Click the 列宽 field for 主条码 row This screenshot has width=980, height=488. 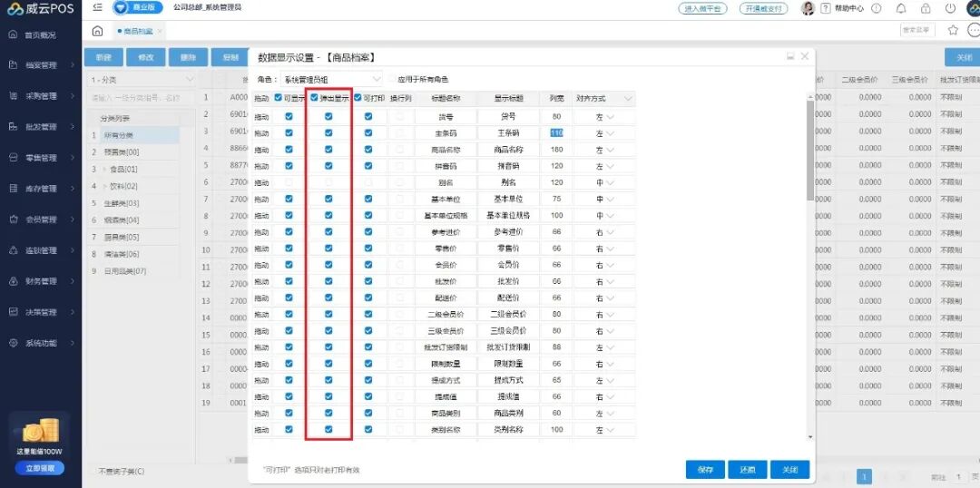556,133
